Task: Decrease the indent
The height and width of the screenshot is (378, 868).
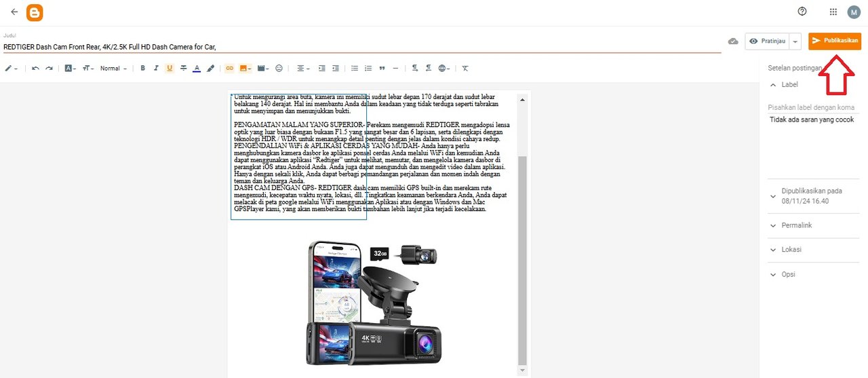Action: pos(335,69)
